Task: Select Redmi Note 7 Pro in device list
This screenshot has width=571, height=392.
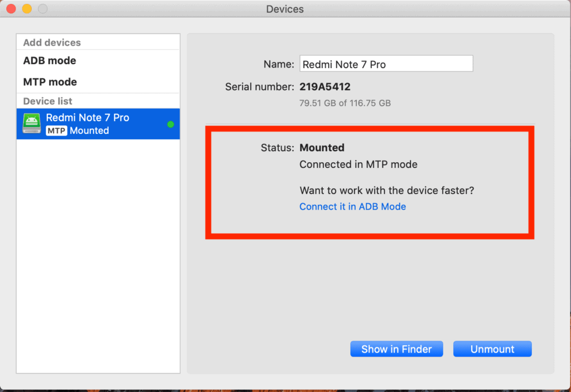Action: 98,124
